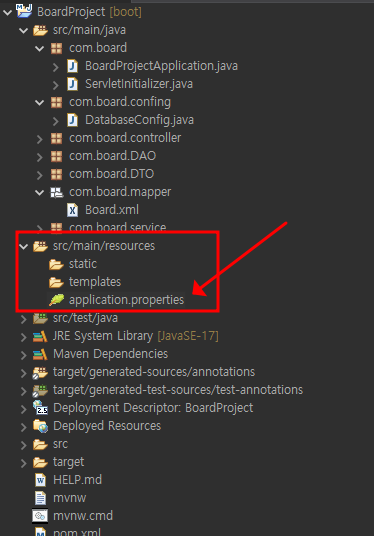This screenshot has width=374, height=536.
Task: Click the JRE System Library icon
Action: point(40,336)
